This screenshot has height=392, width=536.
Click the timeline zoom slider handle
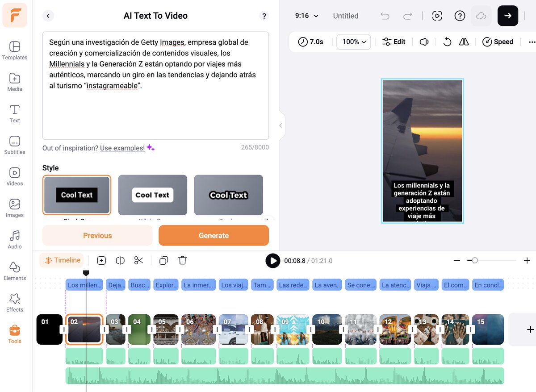tap(475, 260)
